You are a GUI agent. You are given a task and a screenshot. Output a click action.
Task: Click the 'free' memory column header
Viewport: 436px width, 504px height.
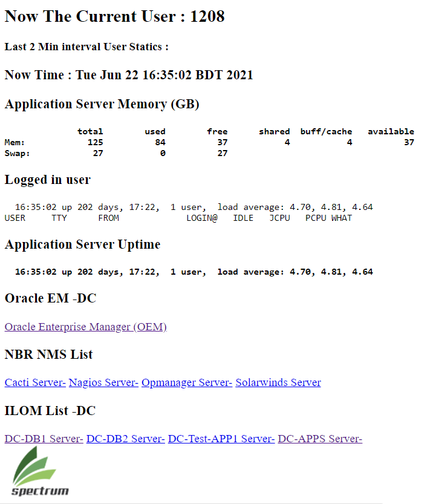217,131
